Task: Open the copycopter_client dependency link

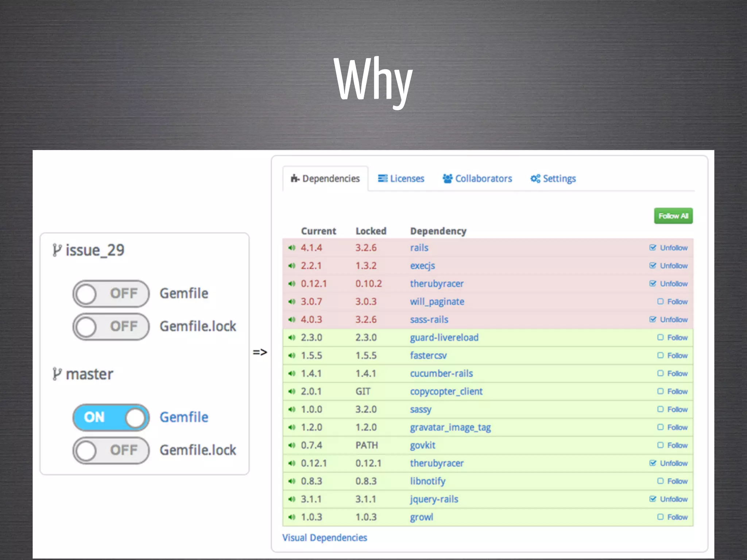Action: click(x=446, y=392)
